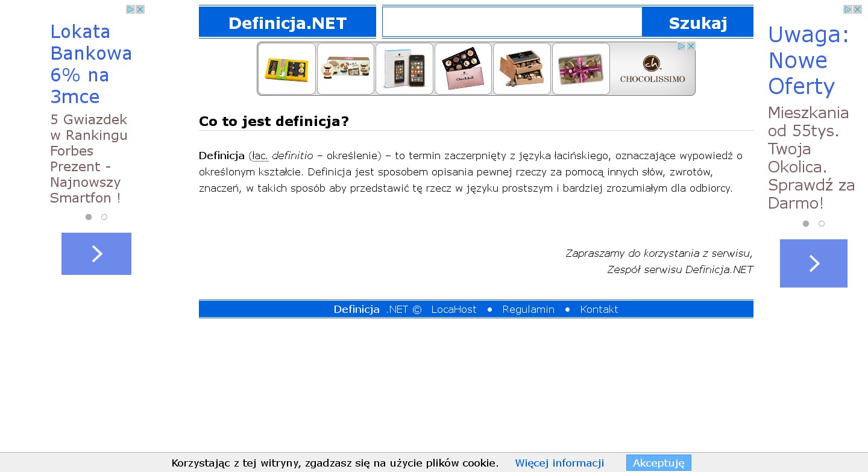
Task: Close the Chocolissimo banner ad
Action: coord(691,46)
